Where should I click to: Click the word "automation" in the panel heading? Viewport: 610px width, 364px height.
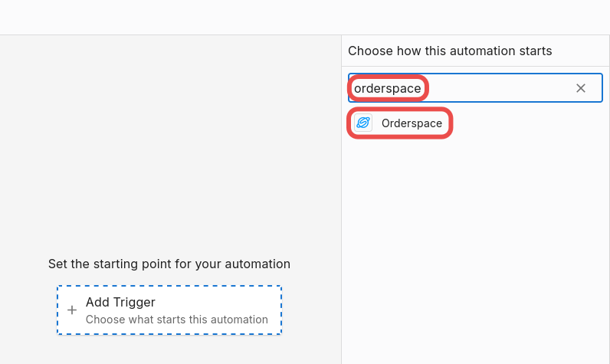click(465, 51)
